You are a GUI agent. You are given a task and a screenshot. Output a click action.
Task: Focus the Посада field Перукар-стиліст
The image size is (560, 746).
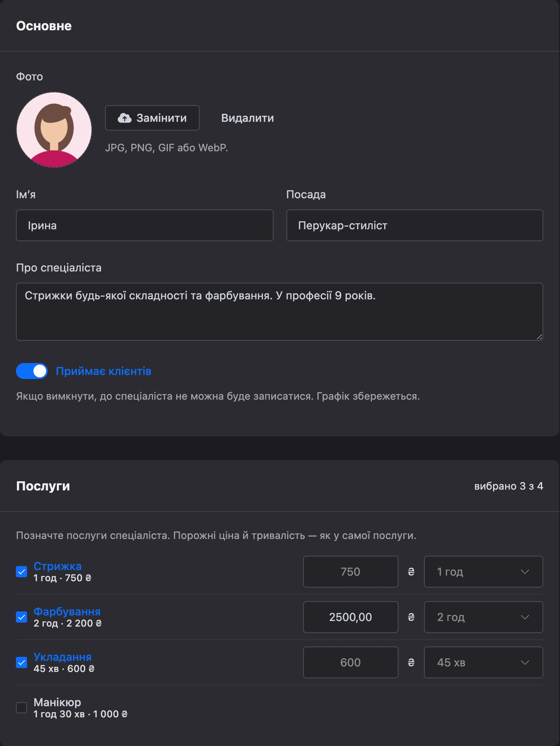pos(414,225)
